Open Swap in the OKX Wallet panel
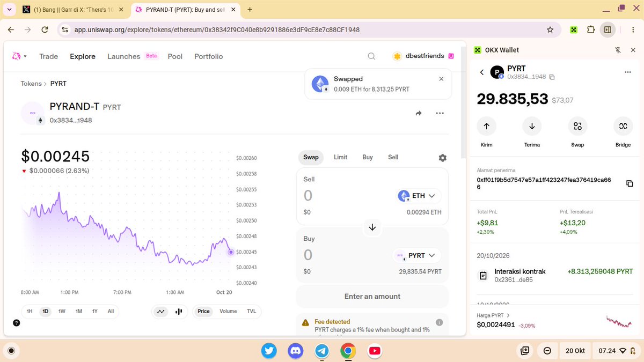 [x=577, y=126]
